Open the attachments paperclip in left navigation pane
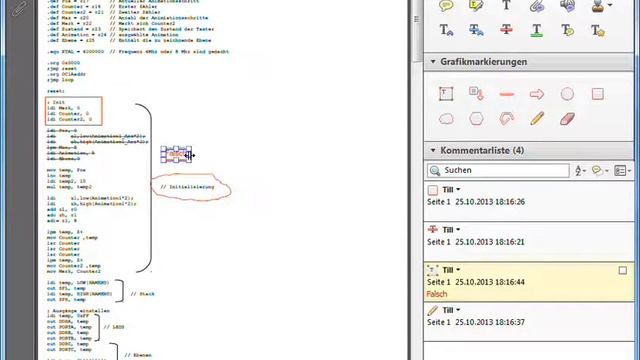Image resolution: width=640 pixels, height=360 pixels. coord(20,9)
